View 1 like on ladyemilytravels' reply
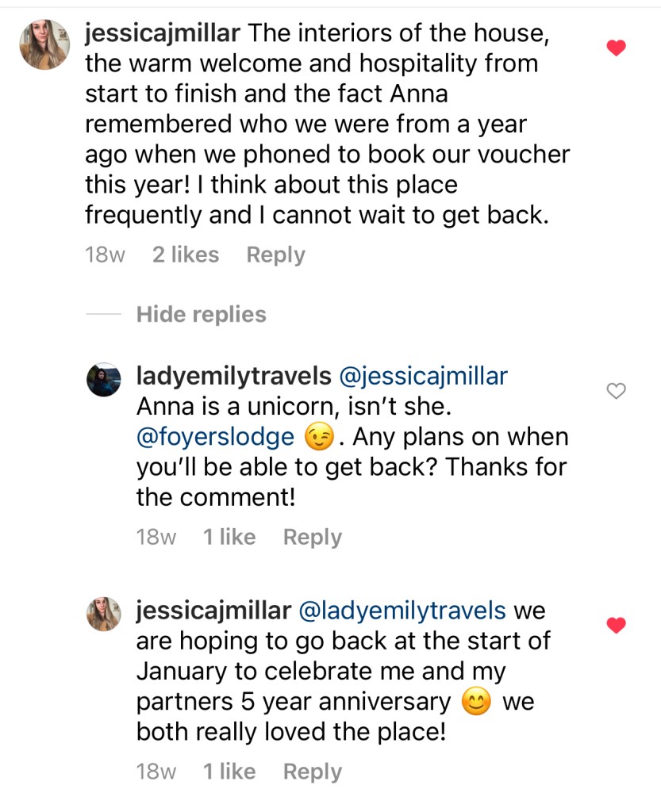 tap(229, 537)
